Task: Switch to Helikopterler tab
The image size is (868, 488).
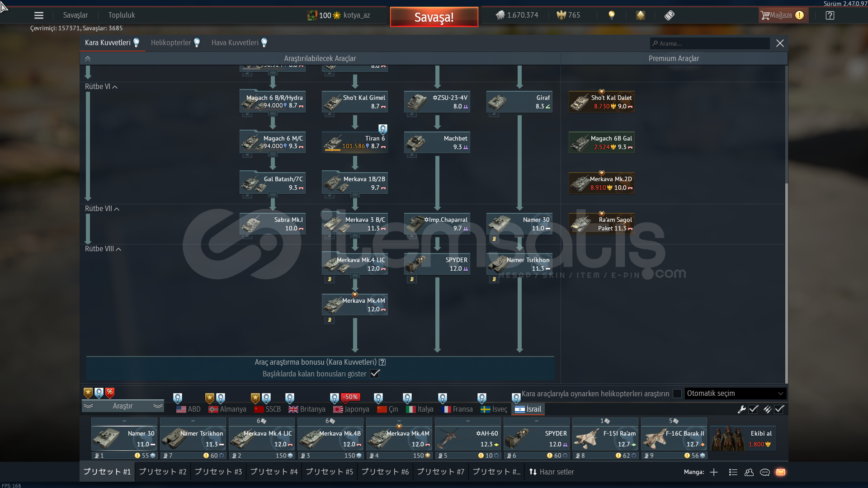Action: [175, 43]
